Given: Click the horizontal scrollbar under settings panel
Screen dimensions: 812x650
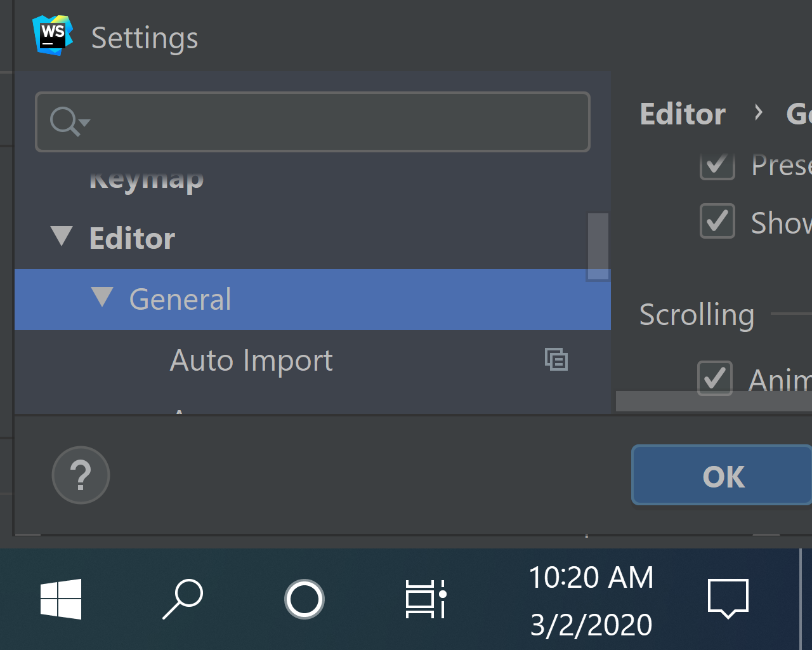Looking at the screenshot, I should point(714,401).
